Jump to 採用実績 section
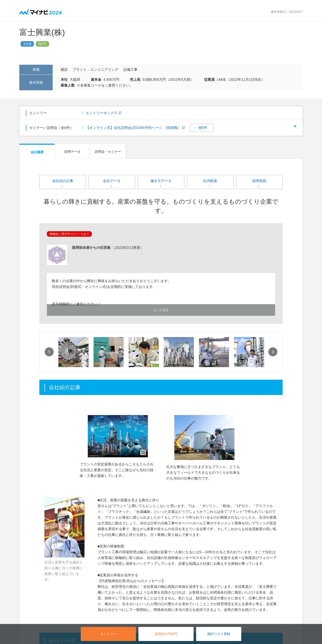 (x=259, y=182)
